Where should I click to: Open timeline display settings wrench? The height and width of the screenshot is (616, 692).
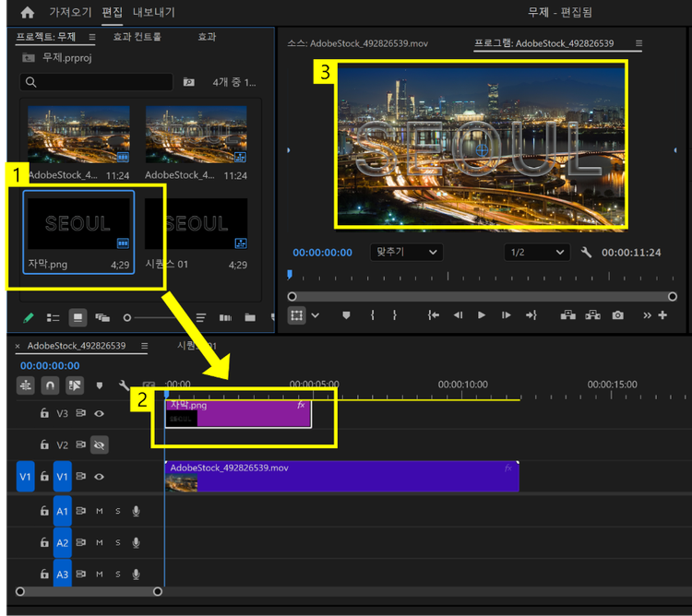pyautogui.click(x=124, y=385)
